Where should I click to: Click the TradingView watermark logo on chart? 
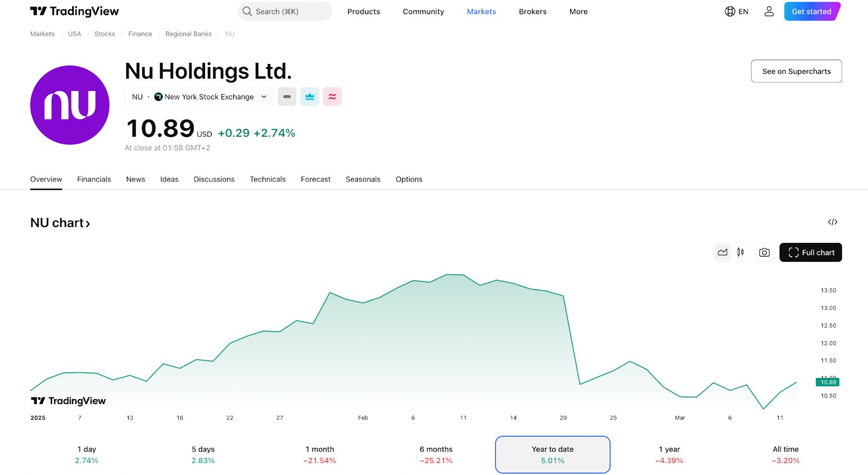click(68, 401)
